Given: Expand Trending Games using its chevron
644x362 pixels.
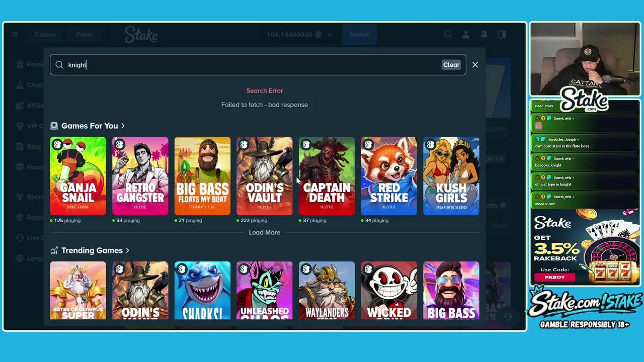Looking at the screenshot, I should click(127, 250).
